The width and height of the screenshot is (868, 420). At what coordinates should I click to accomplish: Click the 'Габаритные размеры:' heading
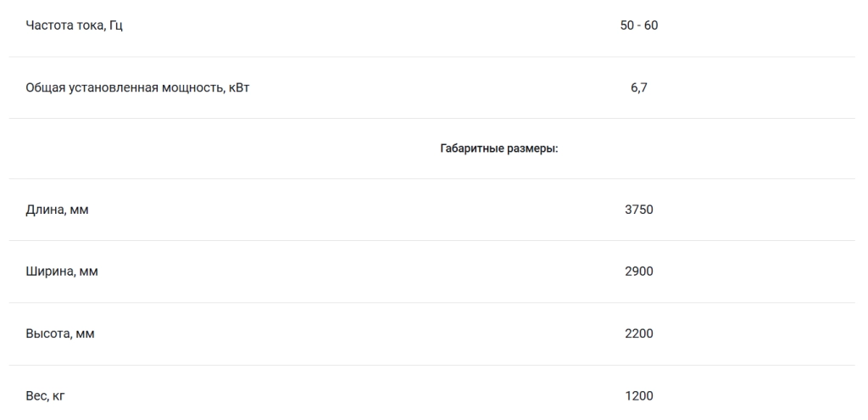tap(498, 148)
